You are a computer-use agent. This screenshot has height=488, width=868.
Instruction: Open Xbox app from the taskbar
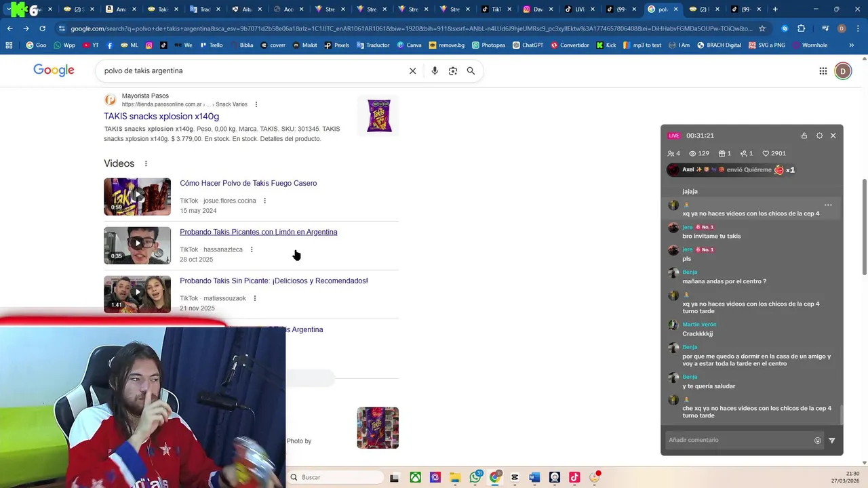point(415,477)
